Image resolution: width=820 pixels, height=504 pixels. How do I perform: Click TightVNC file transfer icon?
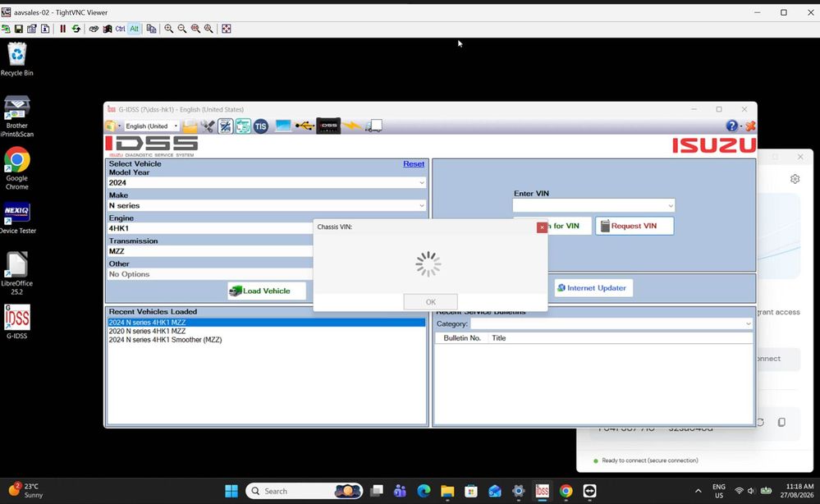pos(151,29)
